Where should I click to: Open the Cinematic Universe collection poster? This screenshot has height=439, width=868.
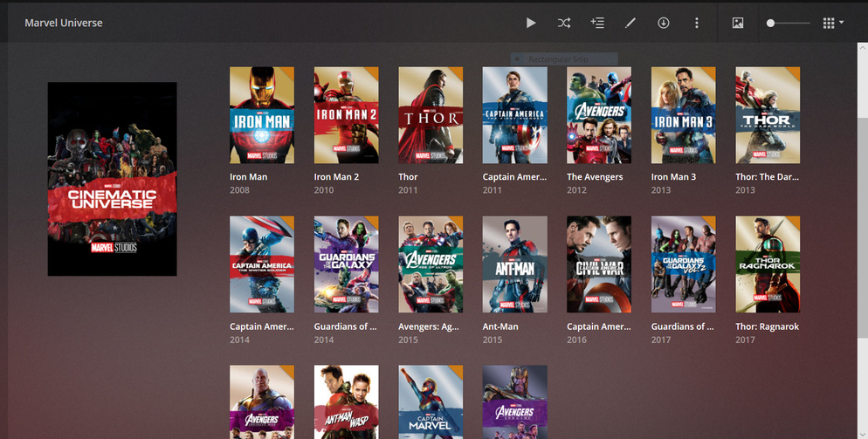pyautogui.click(x=112, y=179)
